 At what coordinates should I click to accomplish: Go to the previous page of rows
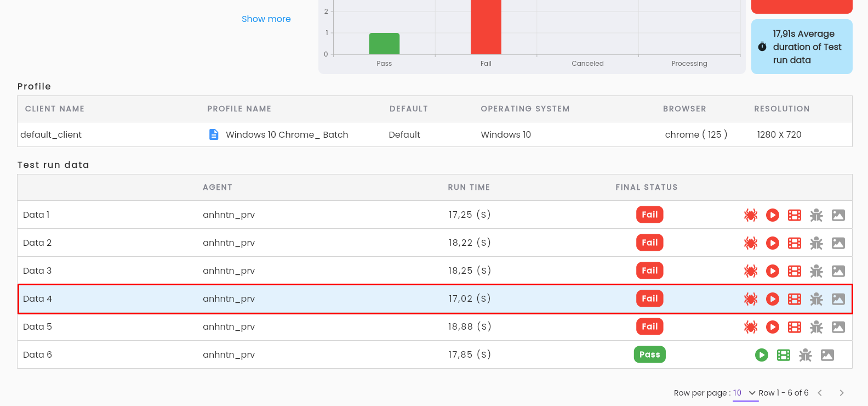(820, 393)
